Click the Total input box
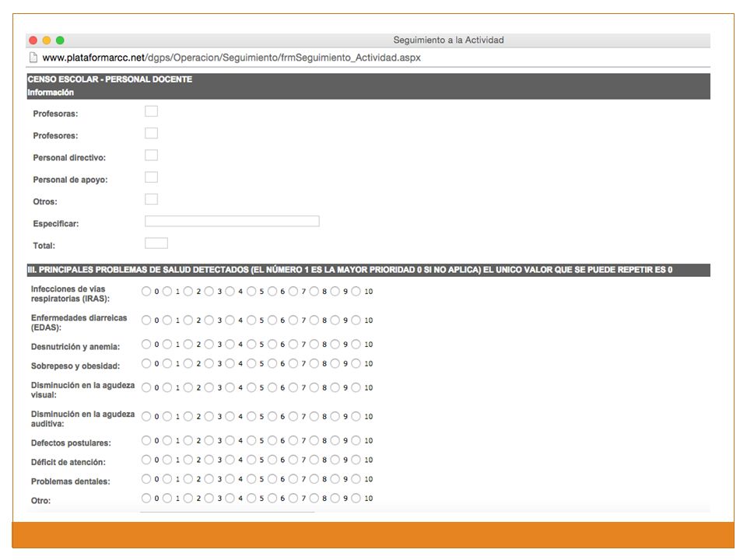The image size is (747, 560). click(x=156, y=243)
